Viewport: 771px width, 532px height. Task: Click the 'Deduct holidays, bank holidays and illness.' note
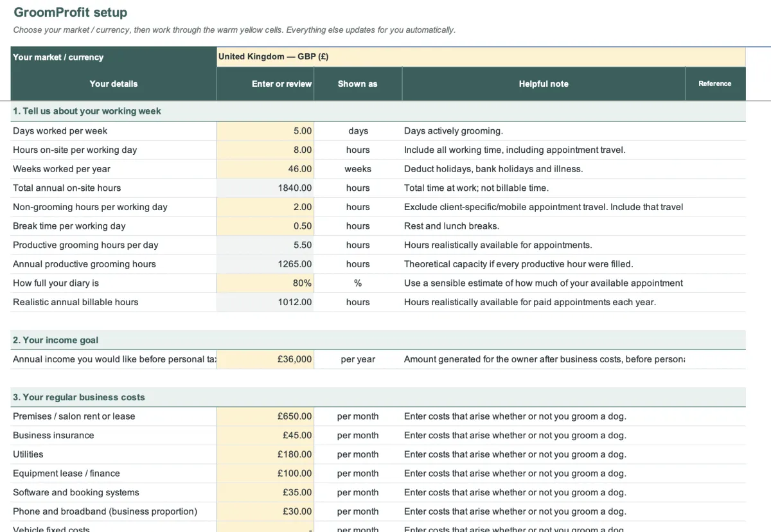(x=493, y=169)
